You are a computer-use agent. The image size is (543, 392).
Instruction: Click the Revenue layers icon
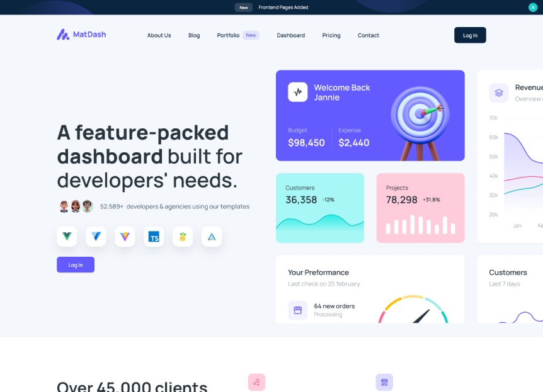tap(499, 92)
